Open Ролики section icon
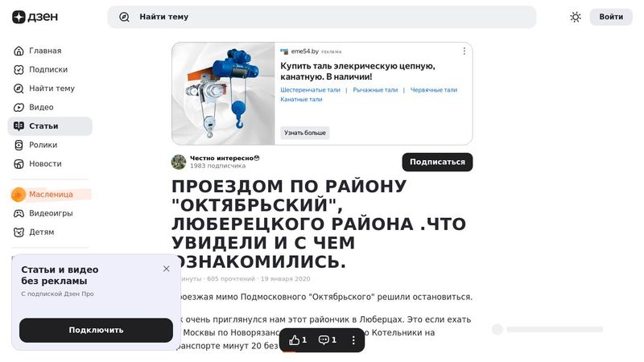The width and height of the screenshot is (644, 362). coord(19,146)
